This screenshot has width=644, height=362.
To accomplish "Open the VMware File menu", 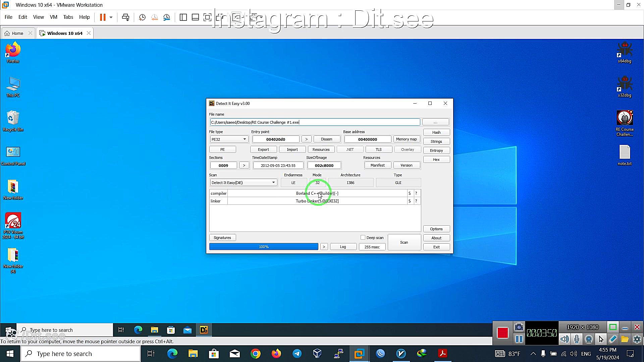I will [x=8, y=17].
